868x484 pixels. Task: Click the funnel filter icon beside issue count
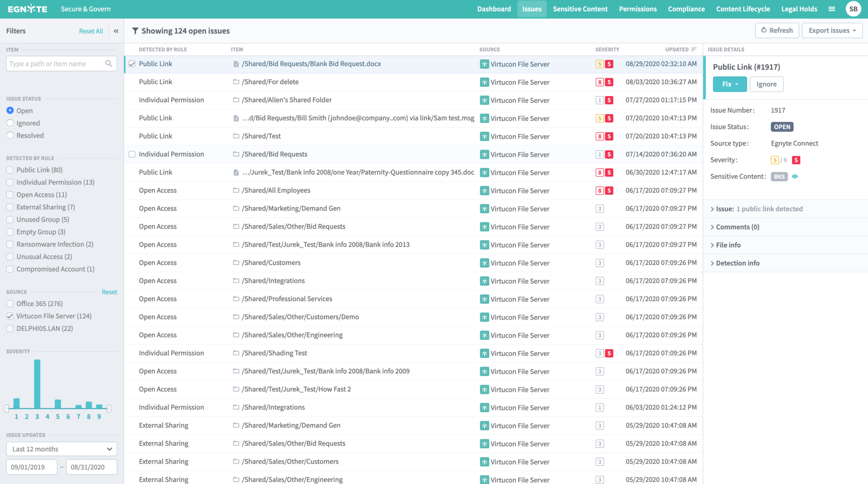click(x=135, y=31)
